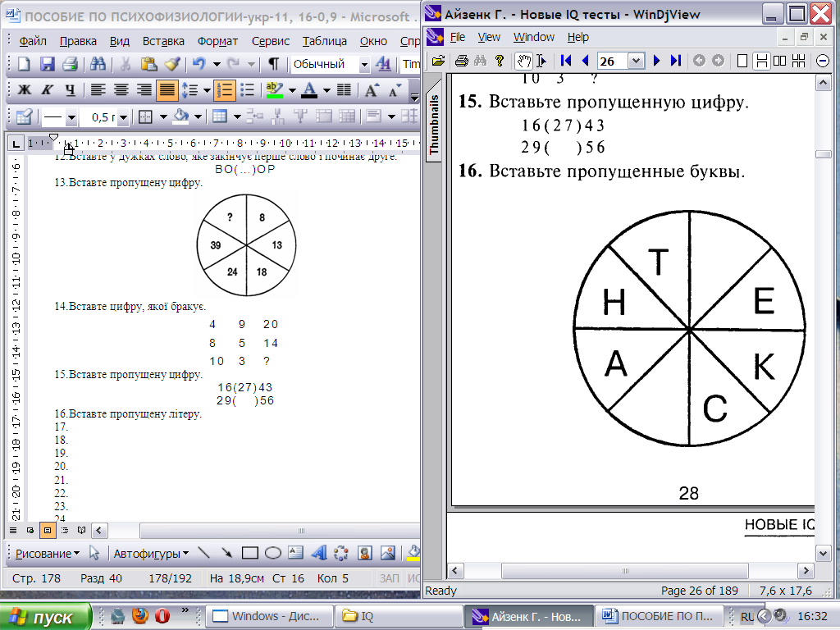Go to next page in WinDjView
The image size is (840, 630).
[x=657, y=61]
